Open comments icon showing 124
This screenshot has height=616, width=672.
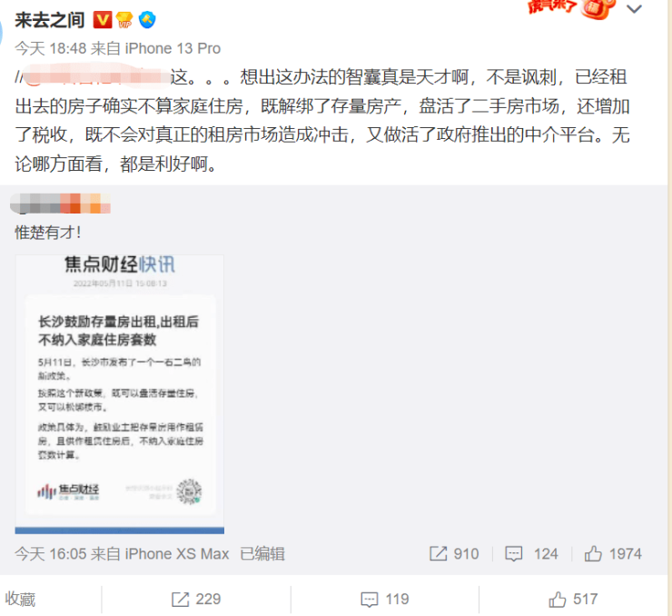pos(531,554)
